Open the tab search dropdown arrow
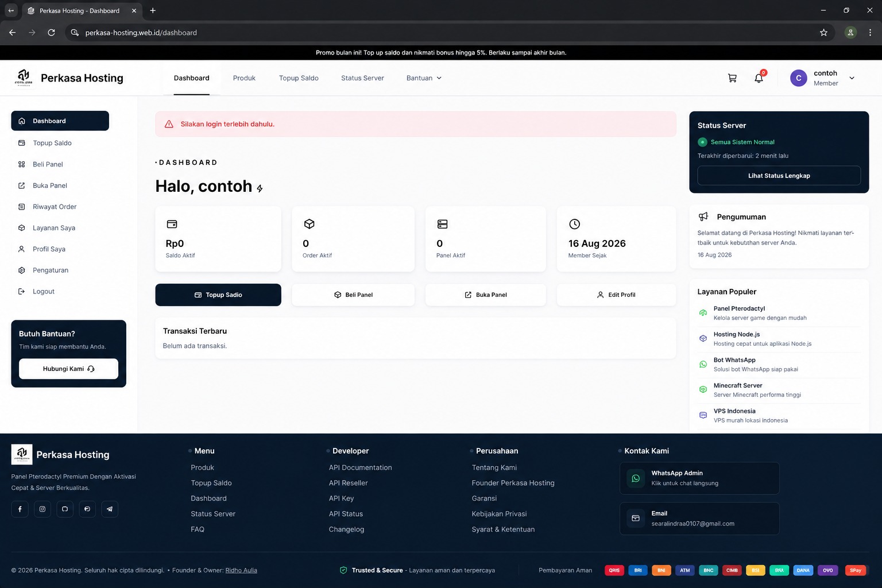The width and height of the screenshot is (882, 588). click(11, 10)
